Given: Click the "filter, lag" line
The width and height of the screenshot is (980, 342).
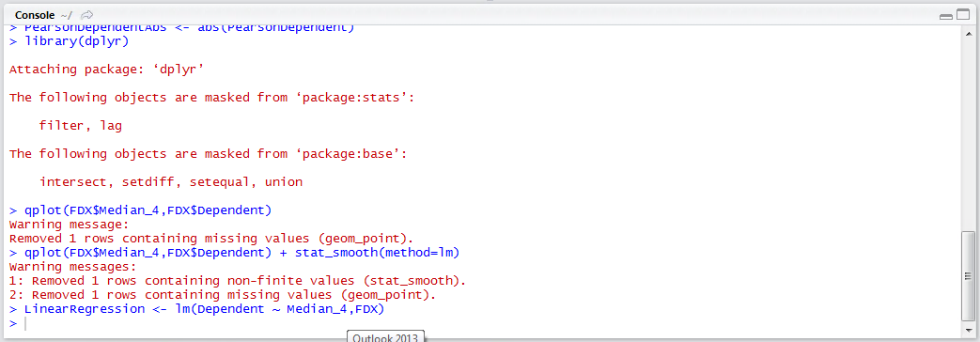Looking at the screenshot, I should (x=80, y=126).
